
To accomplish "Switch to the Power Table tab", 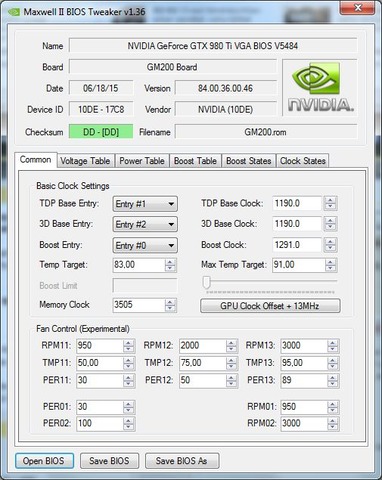I will (142, 161).
